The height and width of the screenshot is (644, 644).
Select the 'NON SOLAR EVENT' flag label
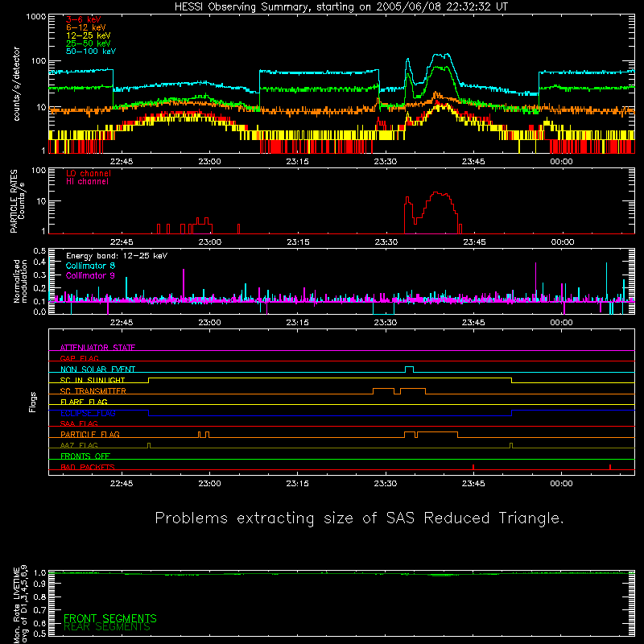pos(97,369)
